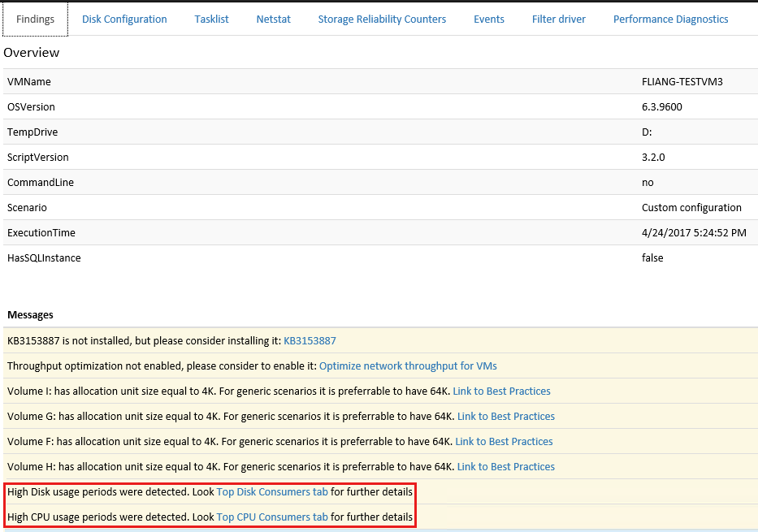Open Link to Best Practices for Volume G
The height and width of the screenshot is (532, 758).
click(505, 416)
